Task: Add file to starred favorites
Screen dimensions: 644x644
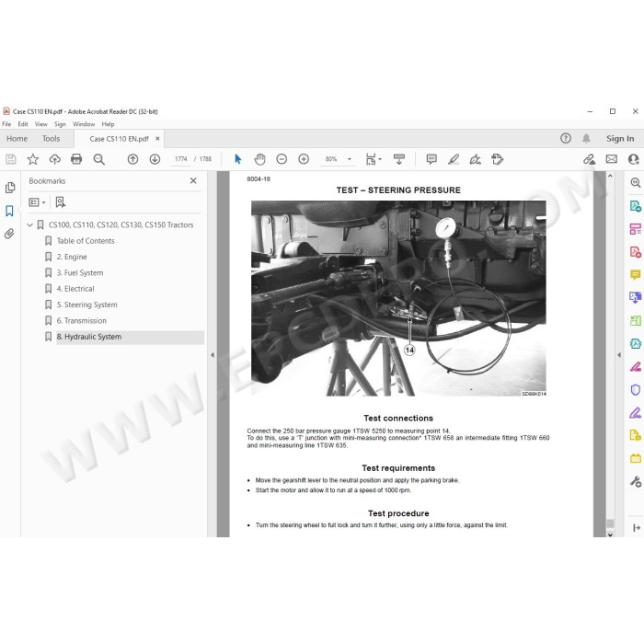Action: 33,159
